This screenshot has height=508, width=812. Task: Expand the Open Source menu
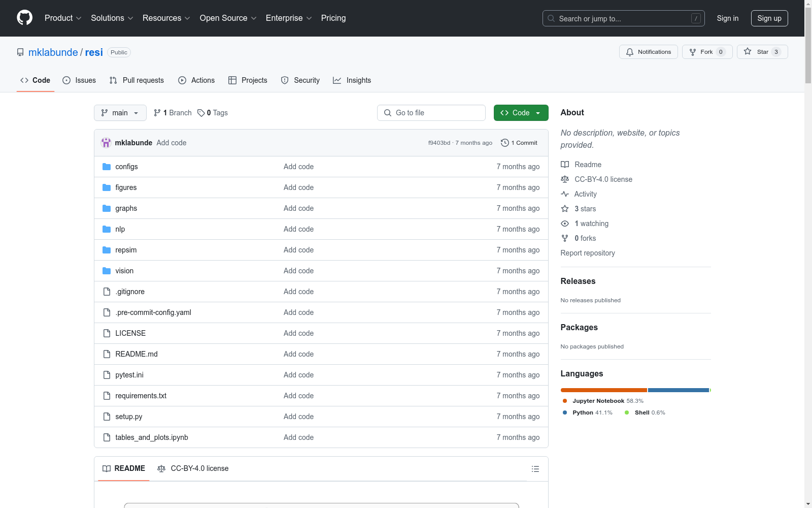pyautogui.click(x=228, y=18)
